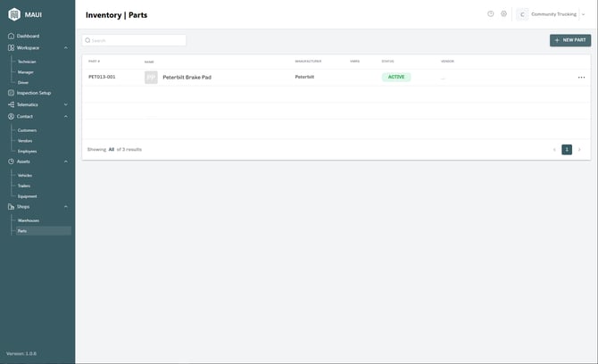Viewport: 598px width, 364px height.
Task: Click the Peterbilt Brake Pad thumbnail
Action: click(151, 78)
